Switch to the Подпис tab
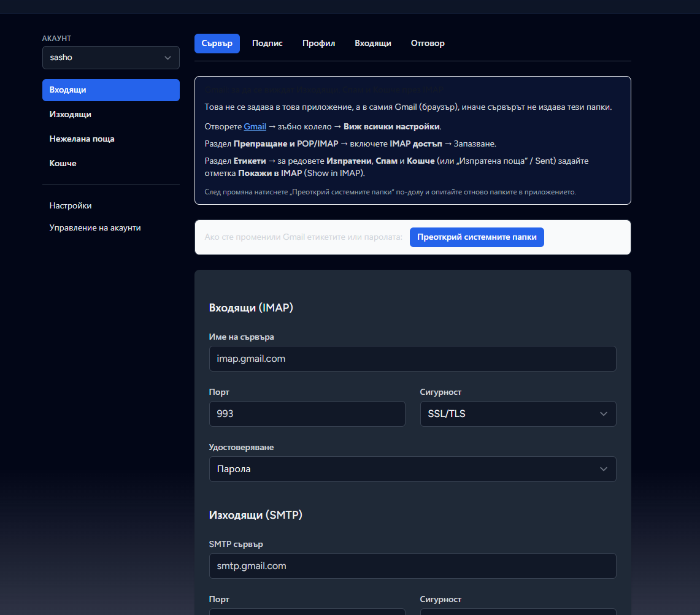 coord(267,44)
